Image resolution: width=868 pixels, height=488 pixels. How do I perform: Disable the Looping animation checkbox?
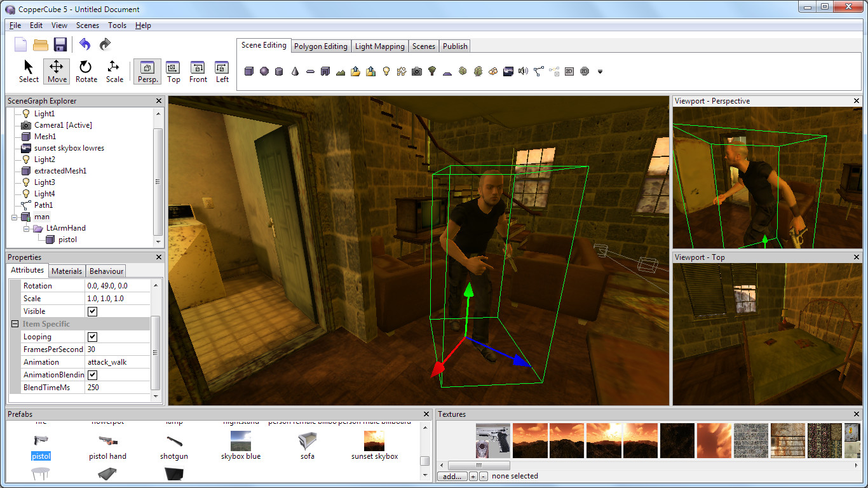[x=91, y=336]
